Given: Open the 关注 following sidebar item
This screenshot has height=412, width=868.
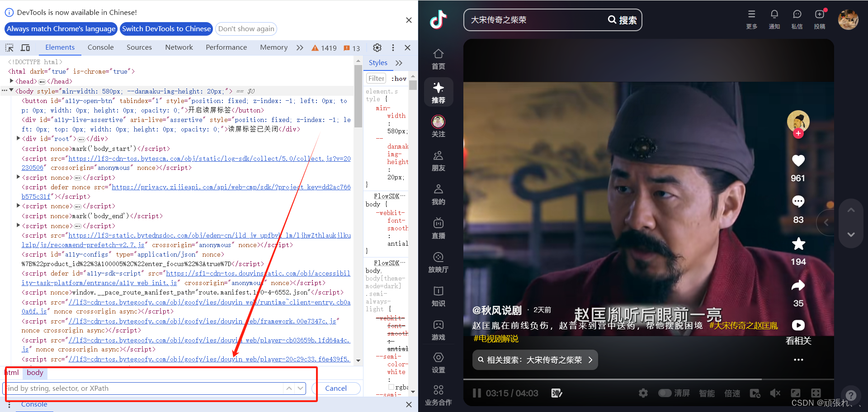Looking at the screenshot, I should 438,126.
